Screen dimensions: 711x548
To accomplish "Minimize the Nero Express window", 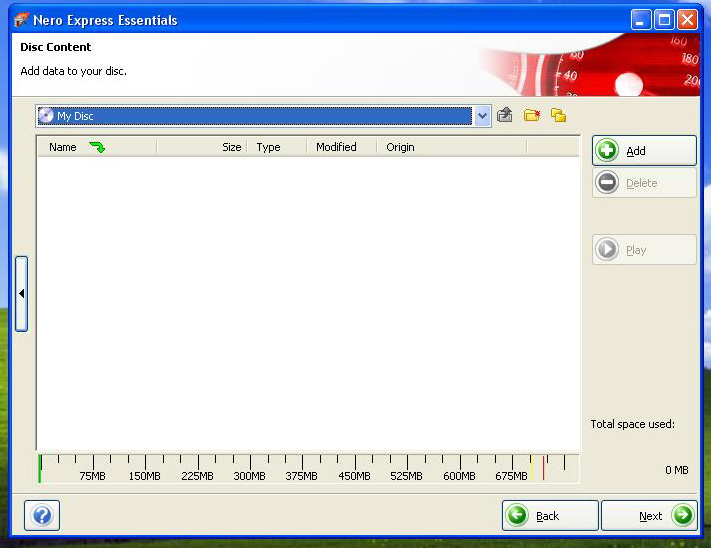I will pyautogui.click(x=640, y=20).
